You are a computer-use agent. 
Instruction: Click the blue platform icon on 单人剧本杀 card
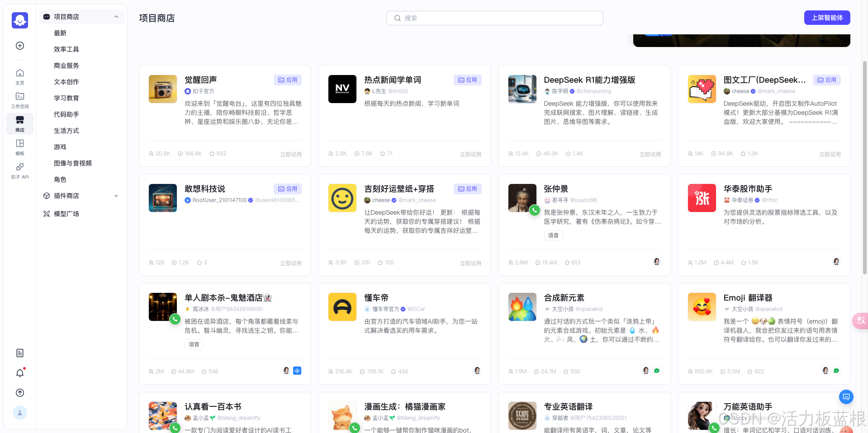coord(297,371)
